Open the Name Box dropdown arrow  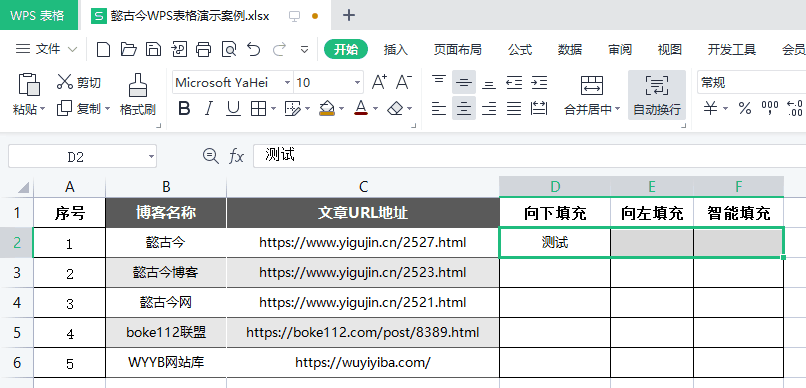(x=151, y=157)
